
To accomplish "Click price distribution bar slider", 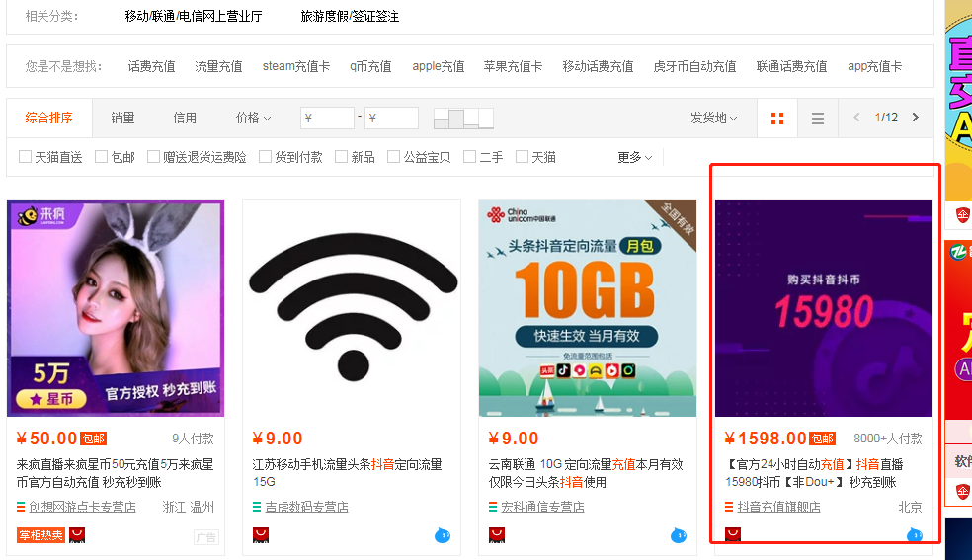I will [463, 119].
